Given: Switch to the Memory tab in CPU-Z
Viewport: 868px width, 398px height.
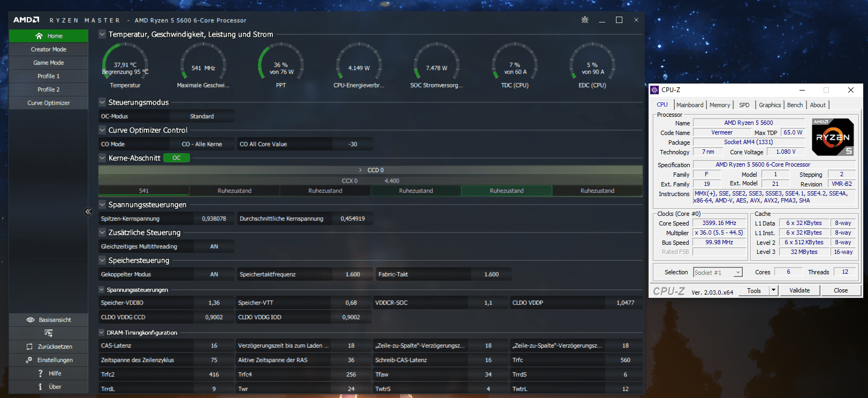Looking at the screenshot, I should click(720, 105).
